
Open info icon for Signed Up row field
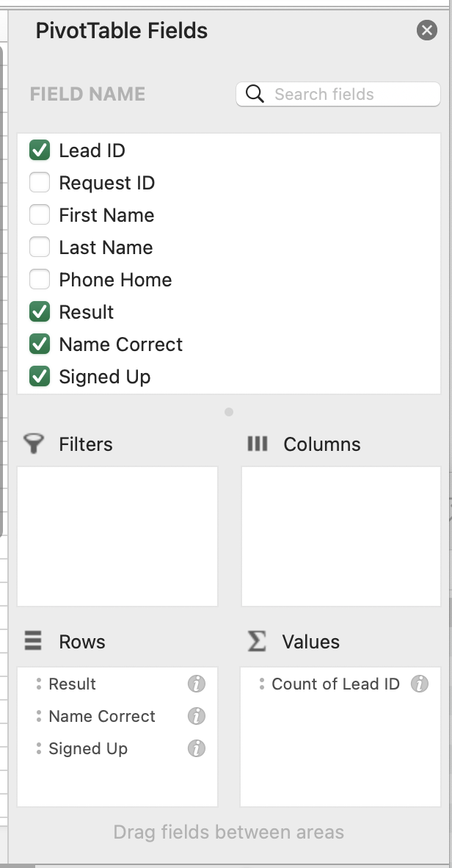[x=196, y=748]
